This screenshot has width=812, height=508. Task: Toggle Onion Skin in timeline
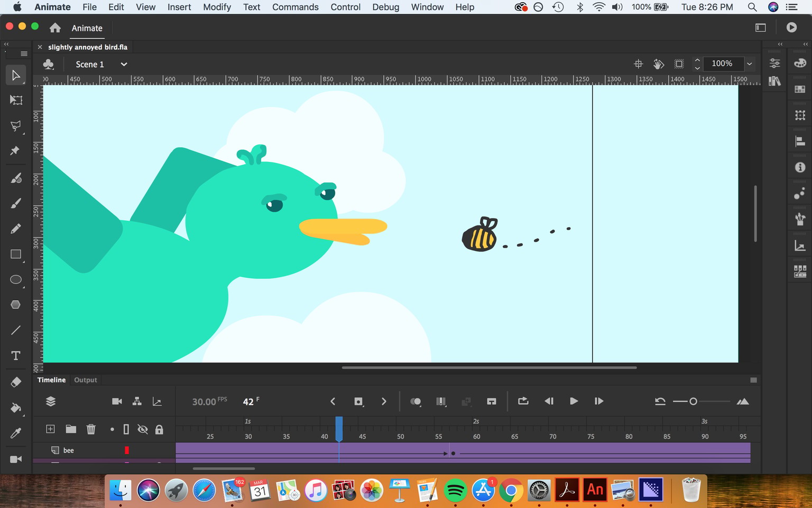coord(416,402)
